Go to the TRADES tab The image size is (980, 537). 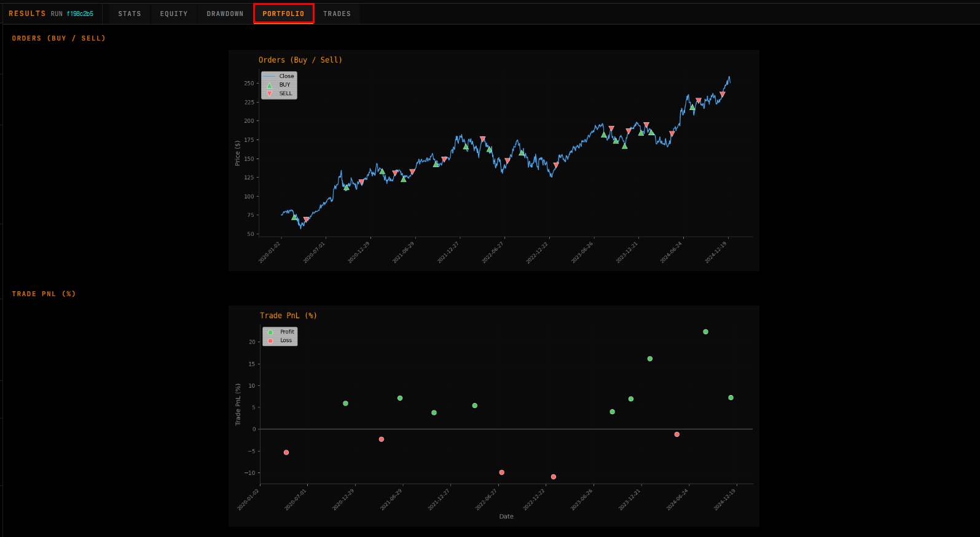click(337, 14)
